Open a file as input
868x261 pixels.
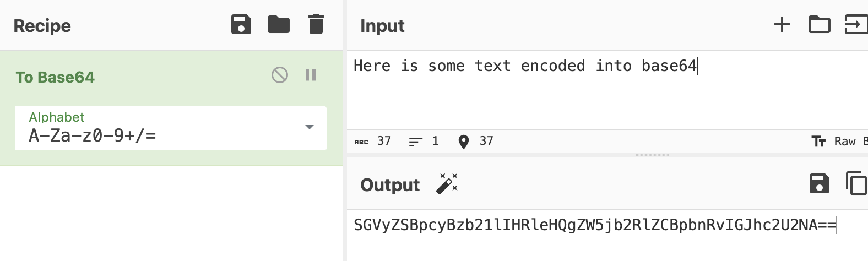(856, 25)
